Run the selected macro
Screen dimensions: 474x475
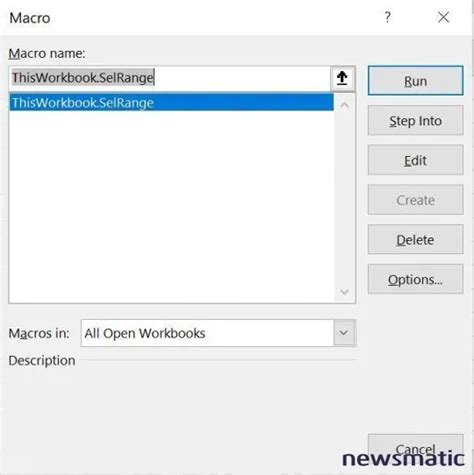[x=415, y=81]
